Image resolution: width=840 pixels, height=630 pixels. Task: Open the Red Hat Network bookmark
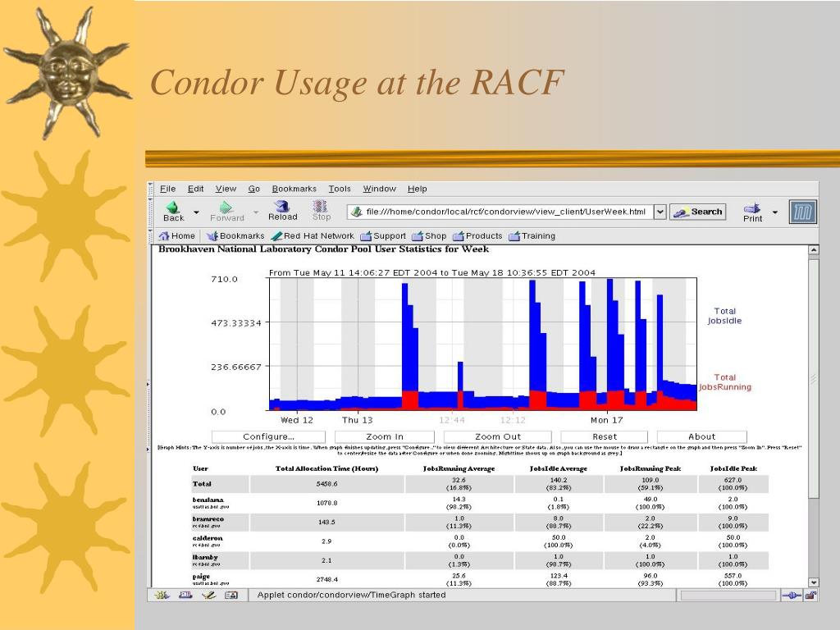pyautogui.click(x=313, y=235)
